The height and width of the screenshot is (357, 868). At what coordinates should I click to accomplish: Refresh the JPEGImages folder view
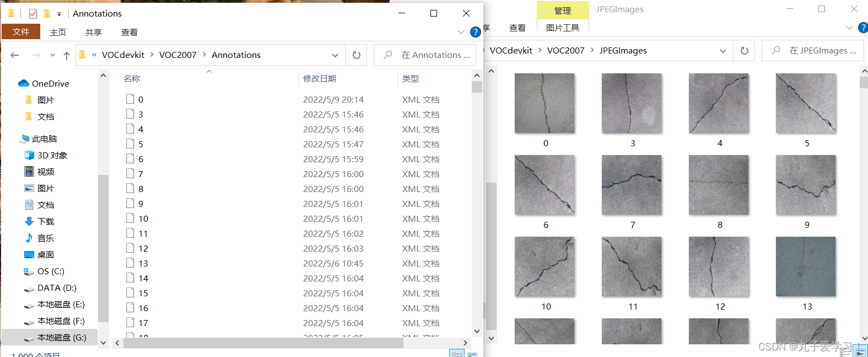point(745,51)
